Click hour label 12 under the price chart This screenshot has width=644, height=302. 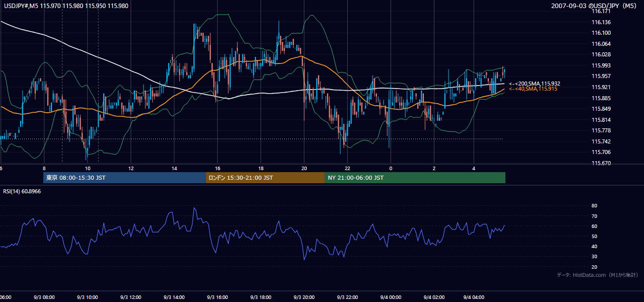pos(131,168)
